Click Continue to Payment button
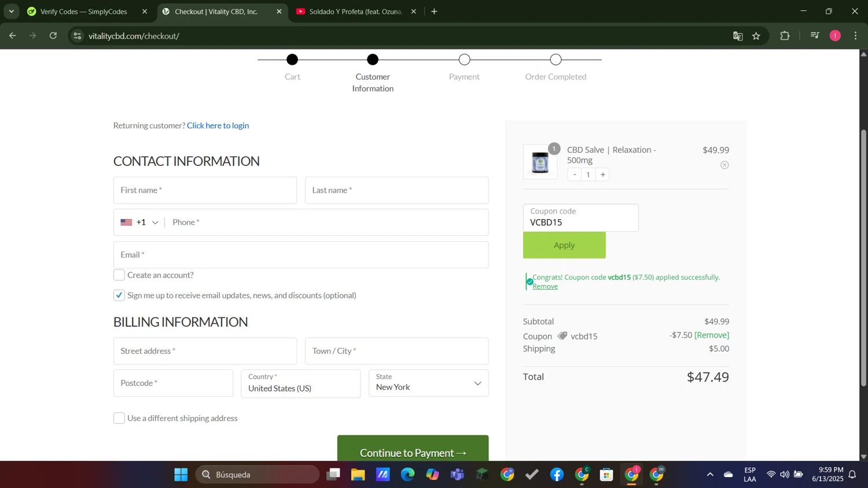 click(x=413, y=448)
